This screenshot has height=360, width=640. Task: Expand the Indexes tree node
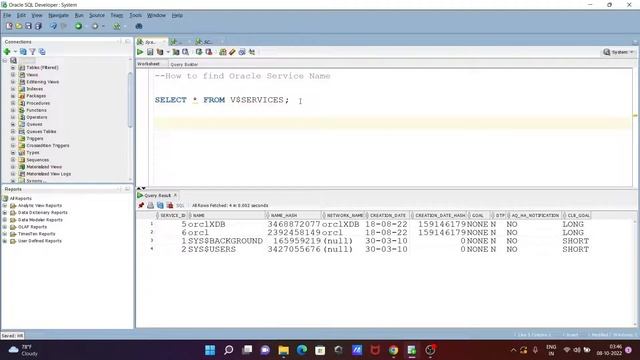(13, 89)
